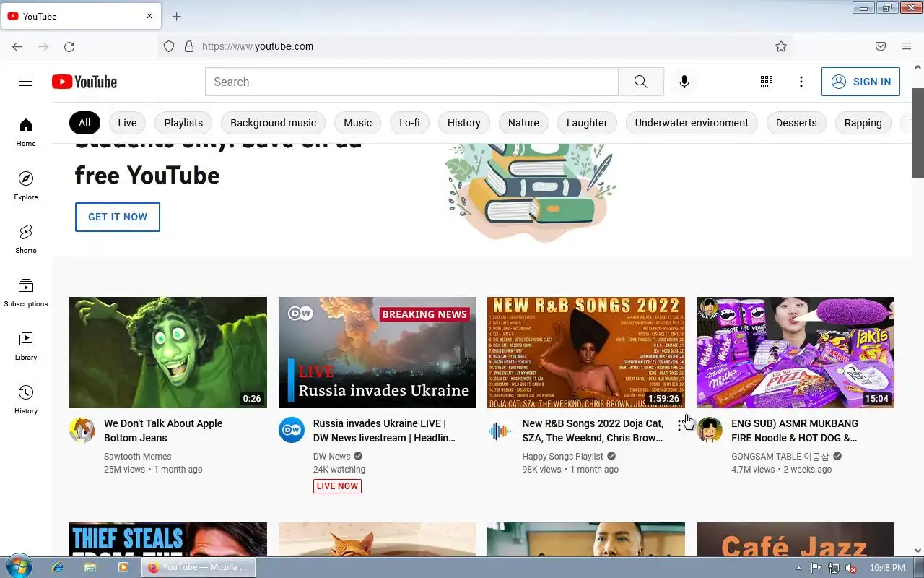This screenshot has height=578, width=924.
Task: Open Thief Steals video thumbnail
Action: (x=168, y=539)
